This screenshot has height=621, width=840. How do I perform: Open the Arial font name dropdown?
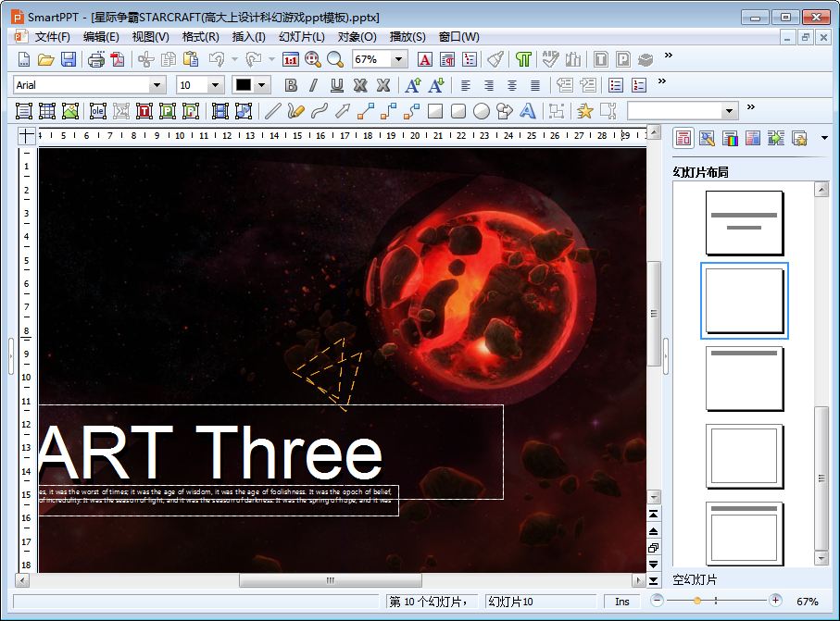pyautogui.click(x=157, y=85)
